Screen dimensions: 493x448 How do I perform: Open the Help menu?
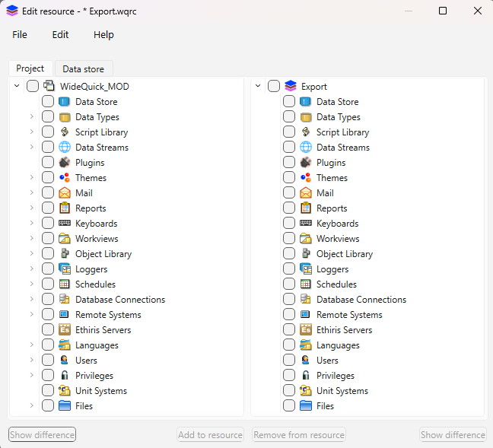(x=103, y=34)
